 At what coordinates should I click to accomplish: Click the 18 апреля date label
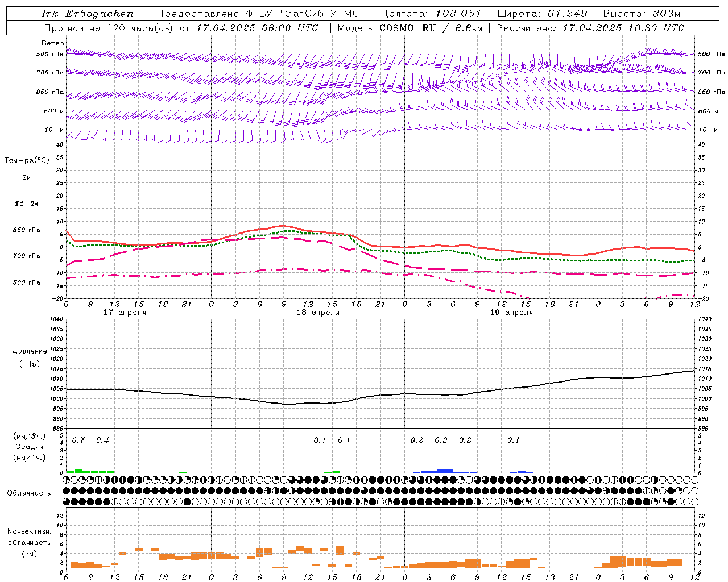pyautogui.click(x=318, y=313)
